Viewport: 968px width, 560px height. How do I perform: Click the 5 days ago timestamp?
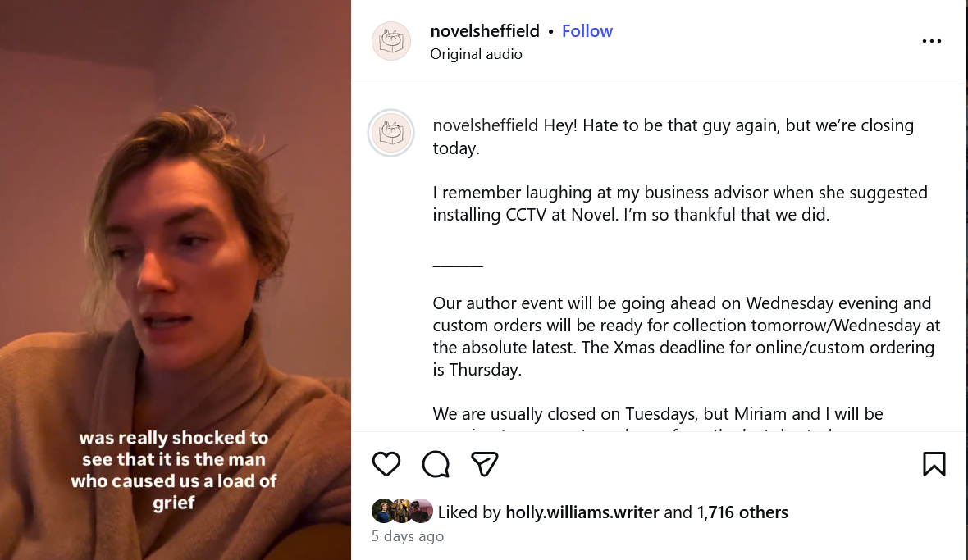(408, 536)
